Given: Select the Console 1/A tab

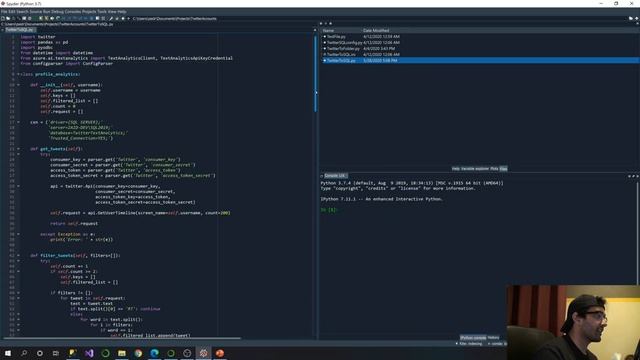Looking at the screenshot, I should (x=335, y=176).
